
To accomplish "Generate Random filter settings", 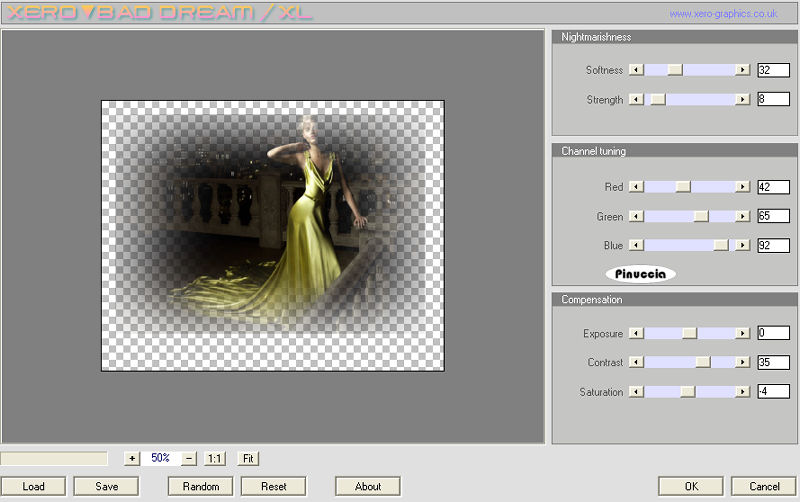I will pos(200,486).
